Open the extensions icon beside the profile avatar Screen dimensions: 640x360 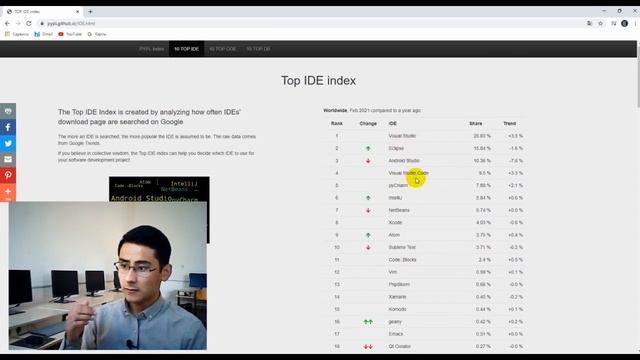pyautogui.click(x=613, y=23)
